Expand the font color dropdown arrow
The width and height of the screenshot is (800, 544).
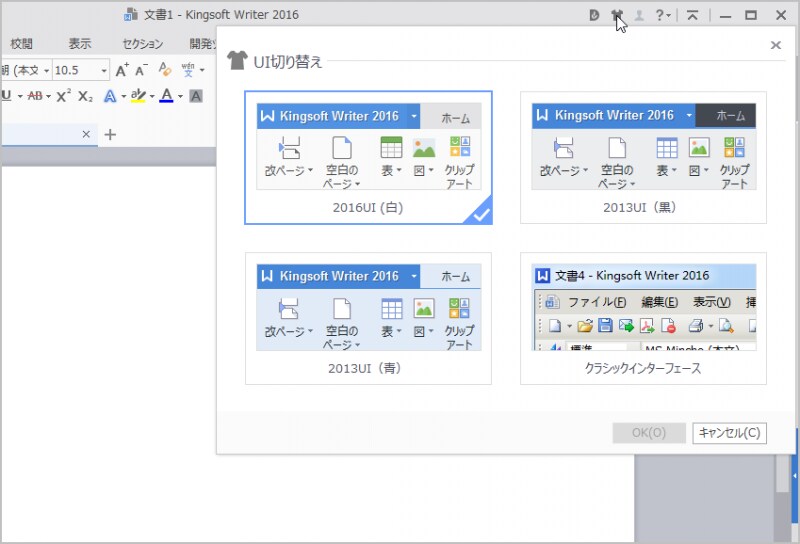click(x=180, y=96)
